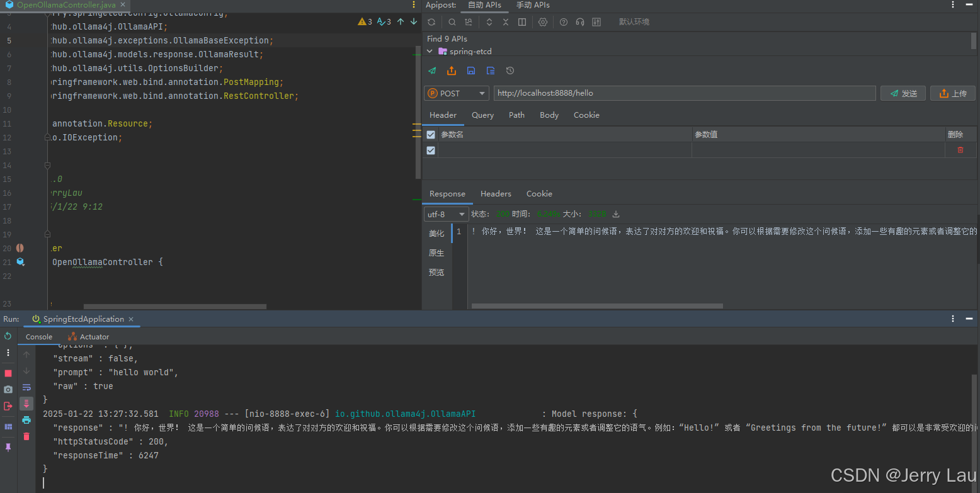Open Apipost settings gear
Image resolution: width=980 pixels, height=493 pixels.
(x=543, y=22)
